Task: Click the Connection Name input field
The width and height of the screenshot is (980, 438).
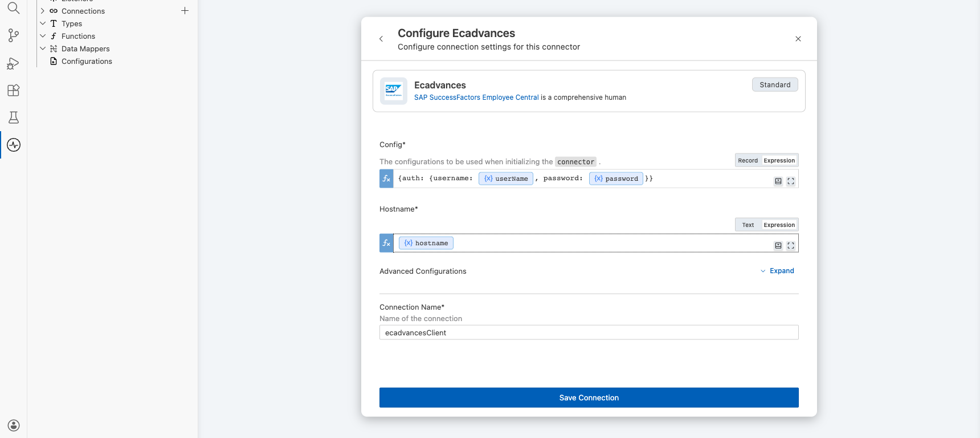Action: tap(589, 332)
